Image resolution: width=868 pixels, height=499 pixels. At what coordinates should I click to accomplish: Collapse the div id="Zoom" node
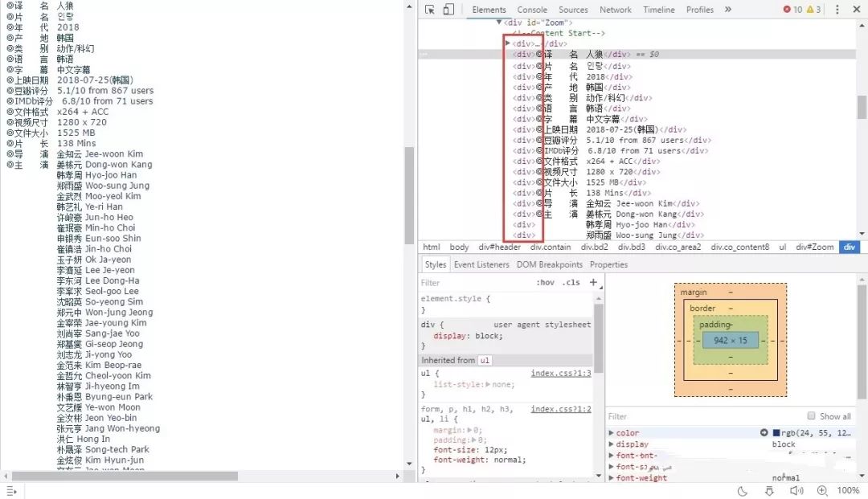point(499,22)
